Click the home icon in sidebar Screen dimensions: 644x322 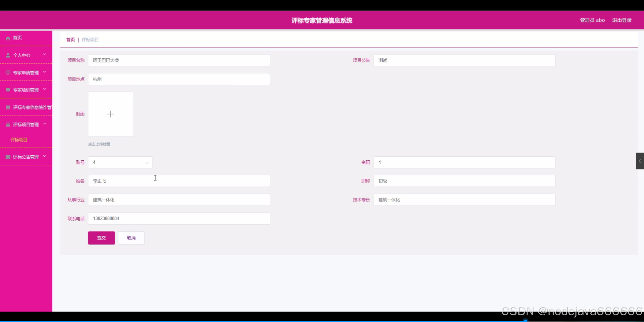click(8, 38)
